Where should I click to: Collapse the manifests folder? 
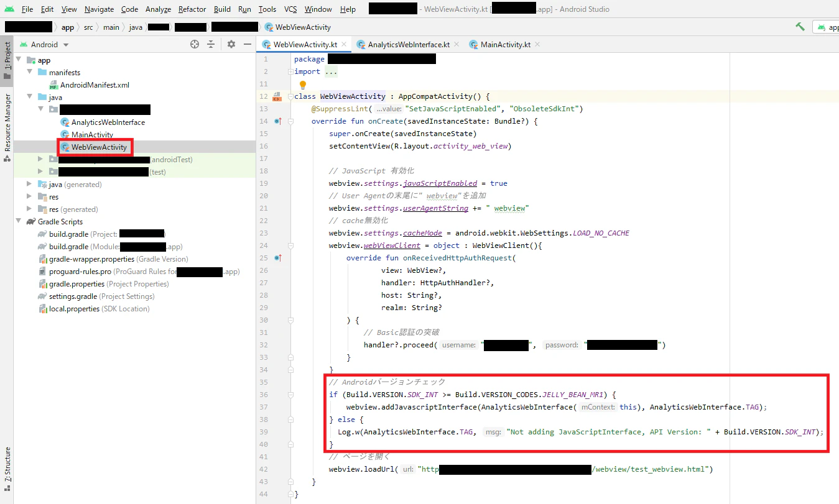tap(29, 72)
